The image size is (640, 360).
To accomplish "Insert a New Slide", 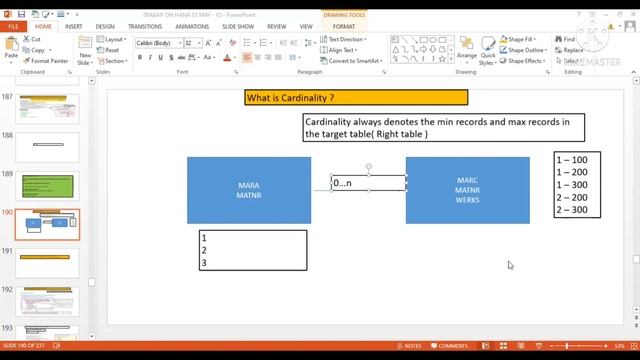I will [85, 50].
